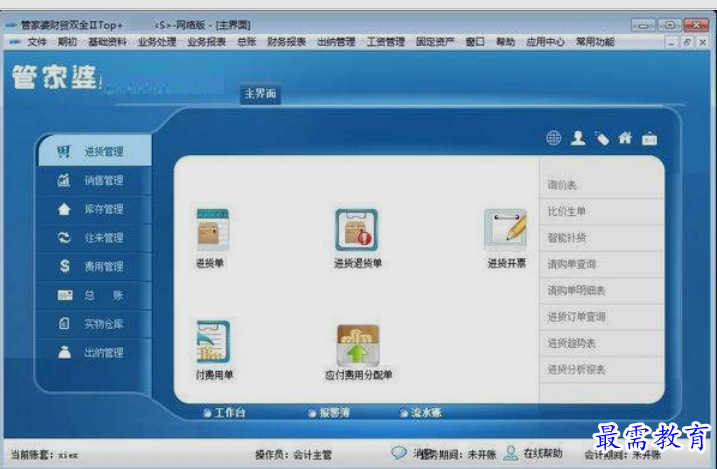Viewport: 717px width, 469px height.
Task: Open 请购单明细表 in the right list
Action: [602, 291]
